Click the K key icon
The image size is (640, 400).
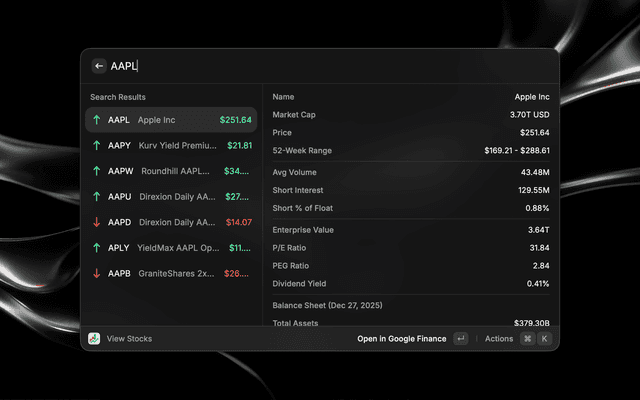click(544, 339)
